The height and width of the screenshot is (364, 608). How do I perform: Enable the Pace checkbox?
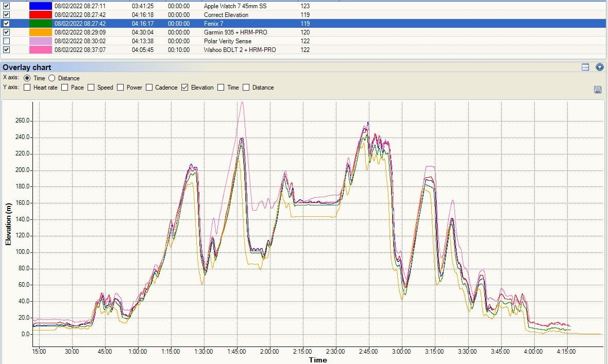[64, 88]
